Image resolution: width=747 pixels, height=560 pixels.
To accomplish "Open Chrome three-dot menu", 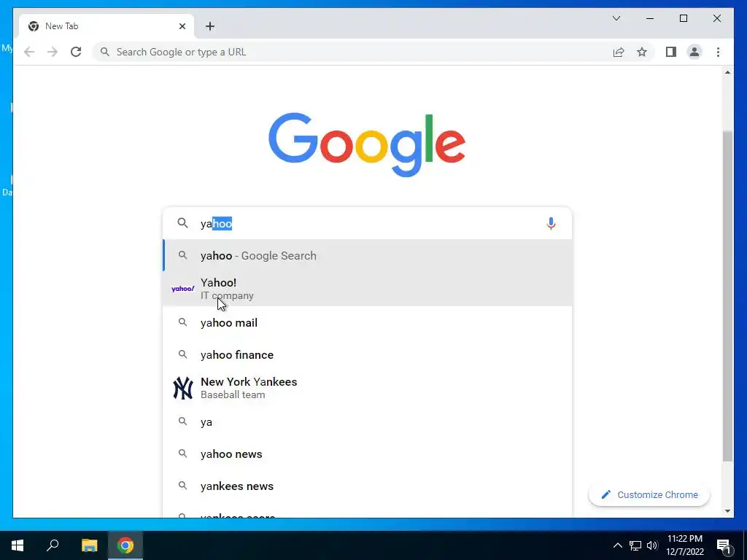I will click(718, 52).
